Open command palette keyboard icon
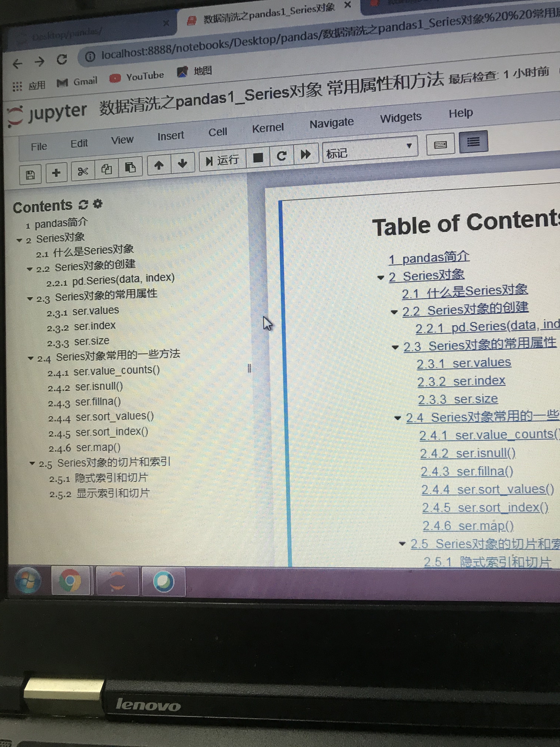This screenshot has height=747, width=560. [440, 145]
